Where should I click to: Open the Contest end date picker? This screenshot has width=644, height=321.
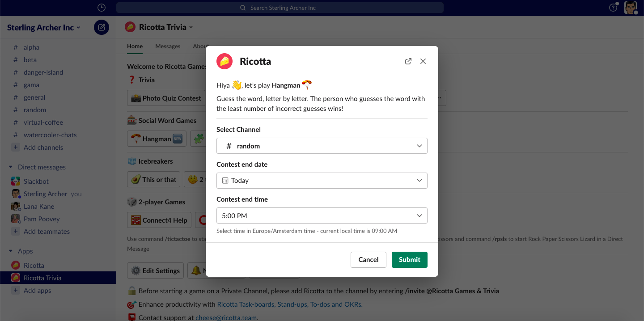pos(322,181)
